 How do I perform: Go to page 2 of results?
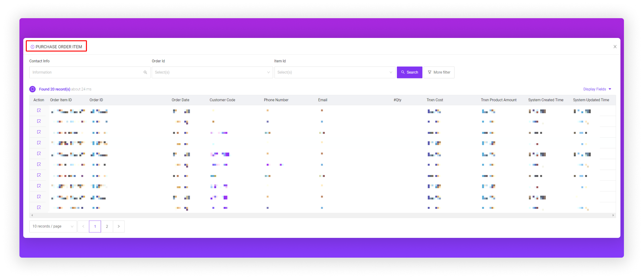(107, 226)
